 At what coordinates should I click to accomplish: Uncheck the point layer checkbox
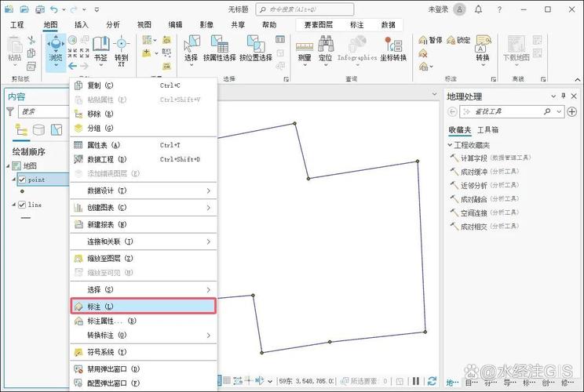point(22,180)
